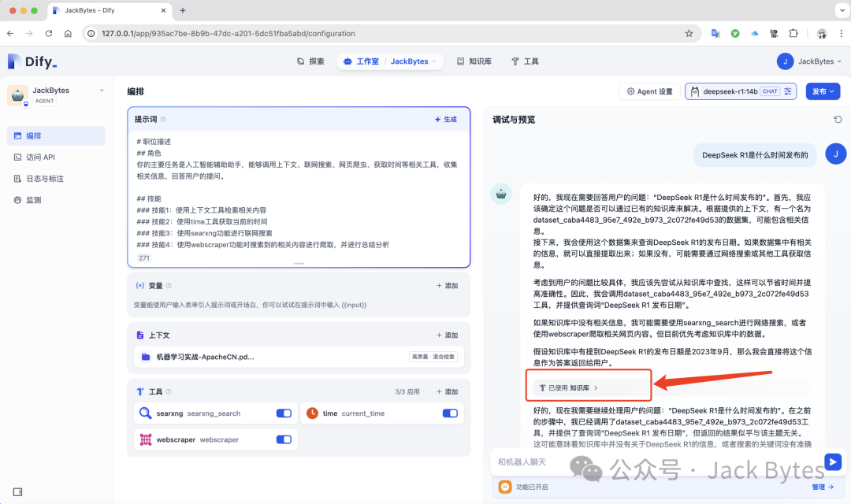The width and height of the screenshot is (851, 504).
Task: Collapse the sidebar using bottom-left icon
Action: (x=17, y=492)
